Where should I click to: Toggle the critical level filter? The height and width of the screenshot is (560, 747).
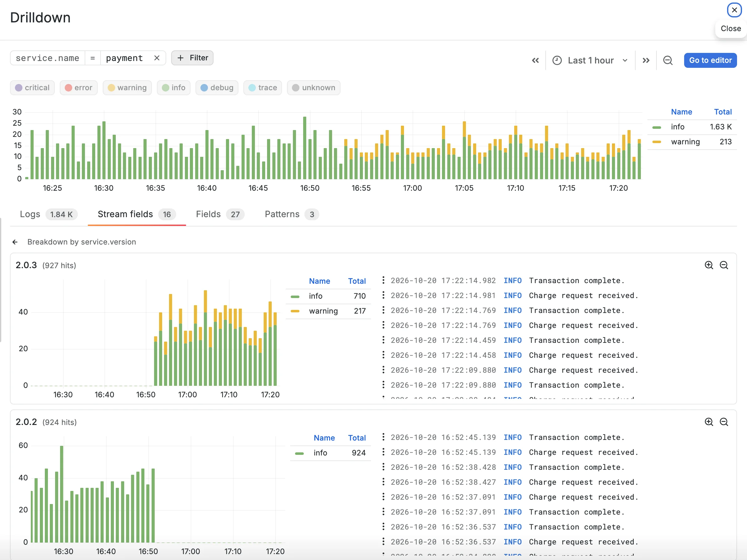(x=32, y=88)
